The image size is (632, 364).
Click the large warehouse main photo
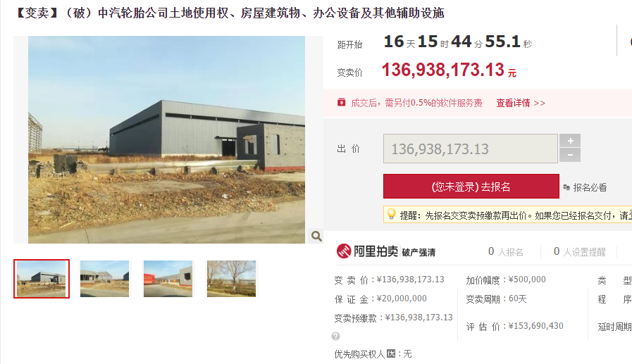[166, 139]
